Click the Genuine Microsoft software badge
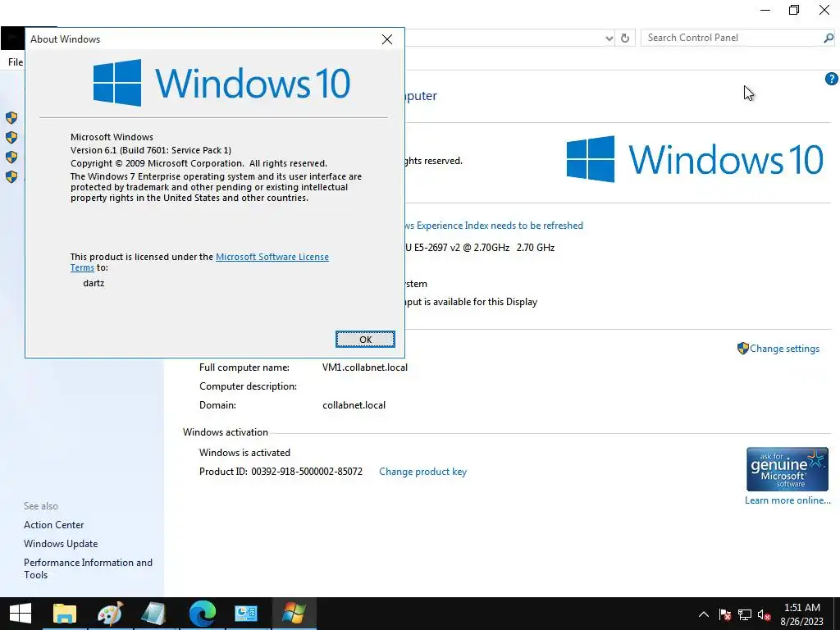This screenshot has width=840, height=630. [787, 469]
